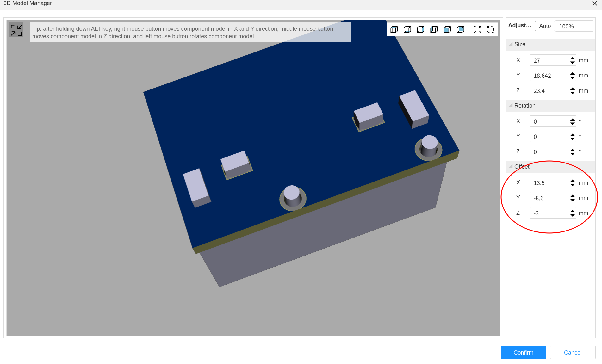Increase Size Z with up arrow

(573, 89)
